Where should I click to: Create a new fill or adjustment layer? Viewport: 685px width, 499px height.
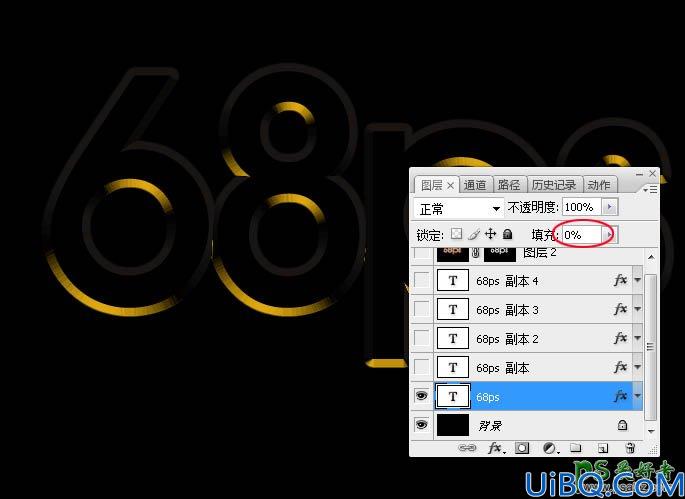[x=550, y=448]
